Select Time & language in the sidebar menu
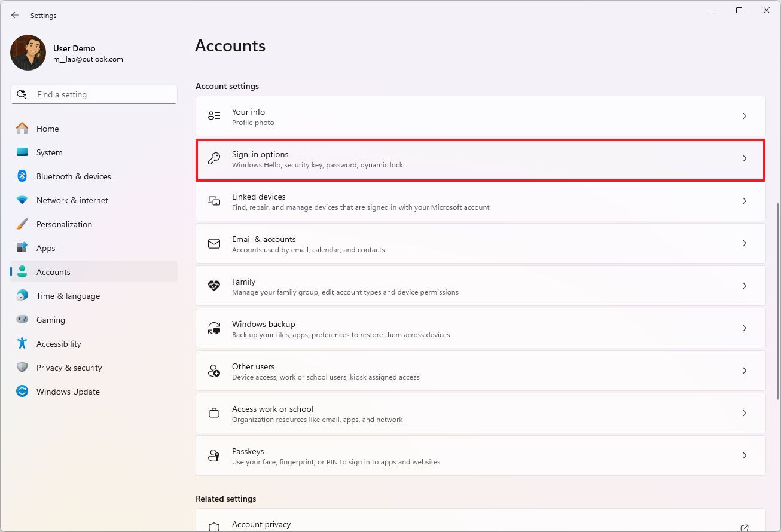This screenshot has width=781, height=532. click(x=69, y=295)
